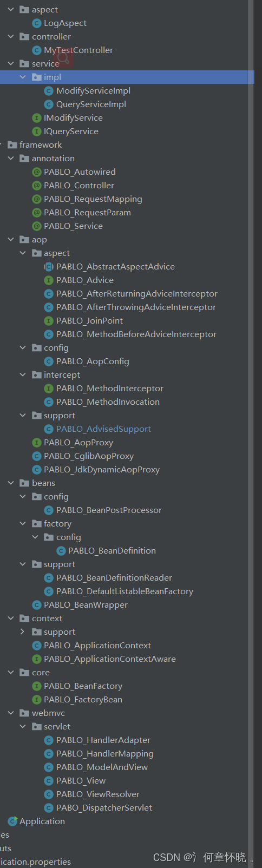
Task: Collapse the aop package
Action: [11, 240]
